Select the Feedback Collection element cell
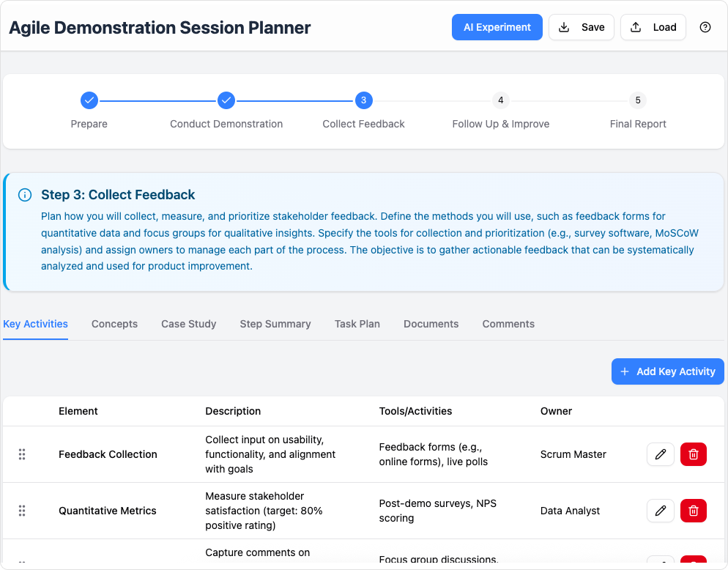 (108, 454)
